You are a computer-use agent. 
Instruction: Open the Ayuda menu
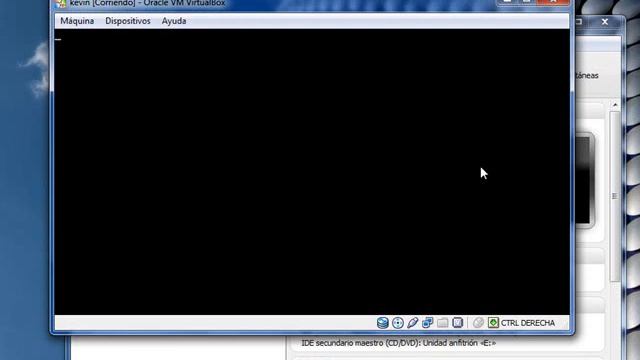point(174,21)
